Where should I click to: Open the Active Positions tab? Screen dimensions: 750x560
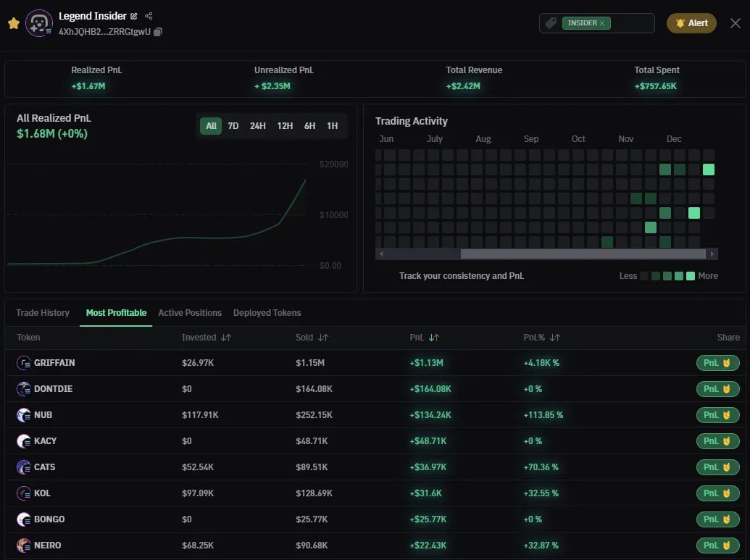tap(190, 313)
